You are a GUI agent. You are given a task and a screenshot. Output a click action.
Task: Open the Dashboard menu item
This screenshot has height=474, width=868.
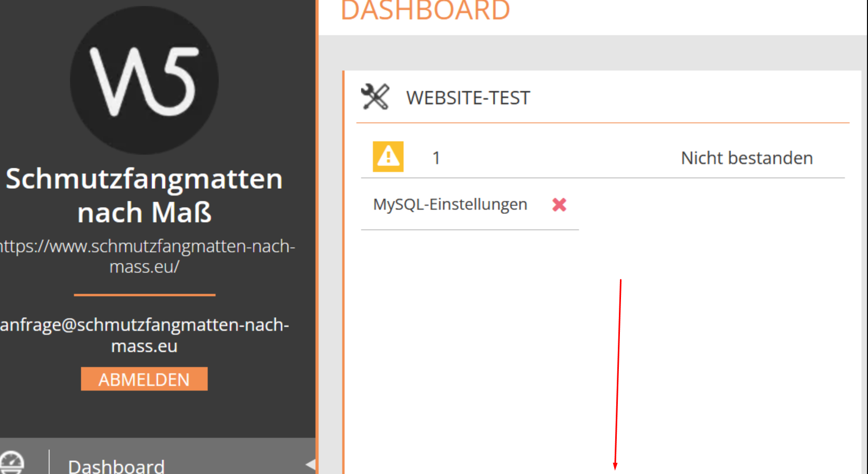pyautogui.click(x=116, y=466)
